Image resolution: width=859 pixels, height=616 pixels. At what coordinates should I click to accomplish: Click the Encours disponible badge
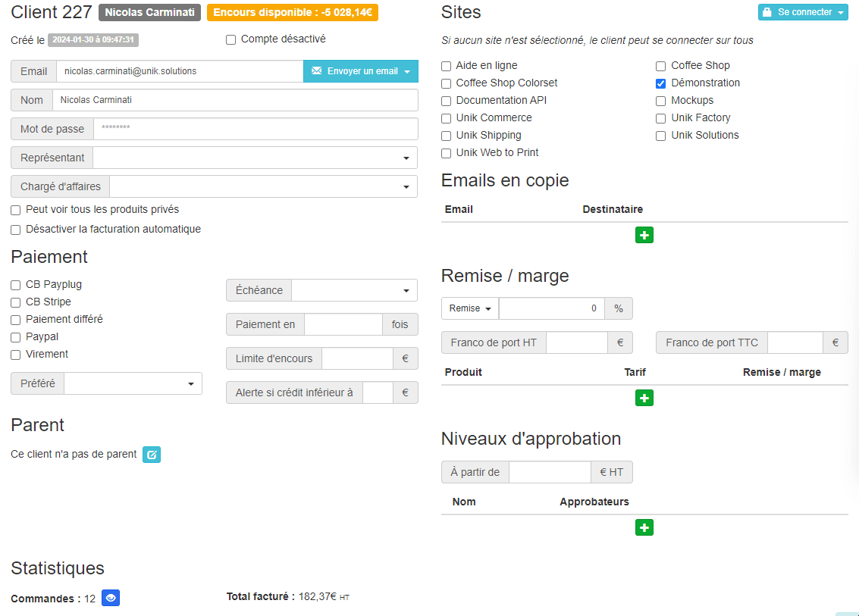point(292,13)
